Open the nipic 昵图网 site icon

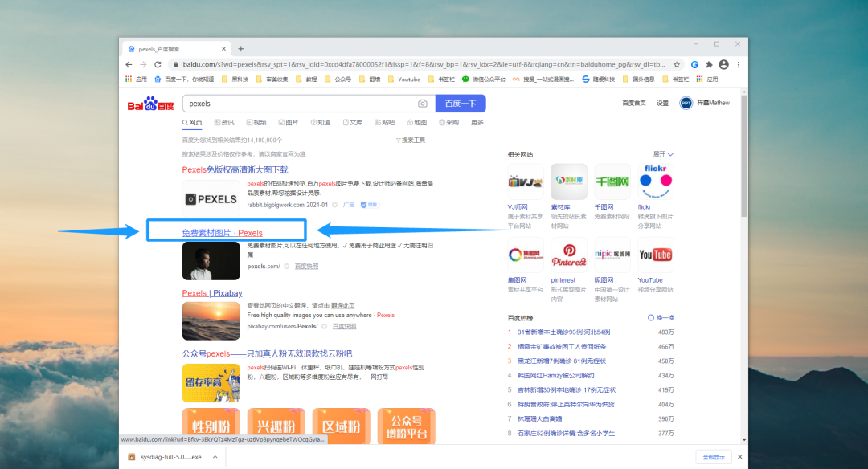click(612, 255)
